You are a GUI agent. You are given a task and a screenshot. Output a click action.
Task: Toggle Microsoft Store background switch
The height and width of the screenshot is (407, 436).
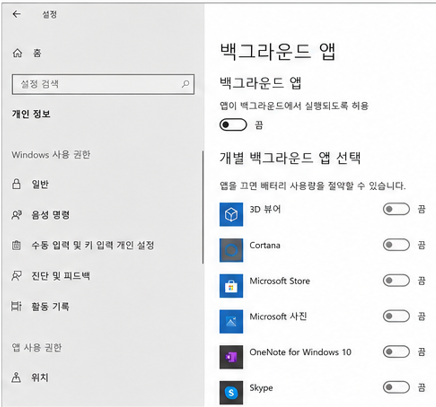pyautogui.click(x=396, y=281)
